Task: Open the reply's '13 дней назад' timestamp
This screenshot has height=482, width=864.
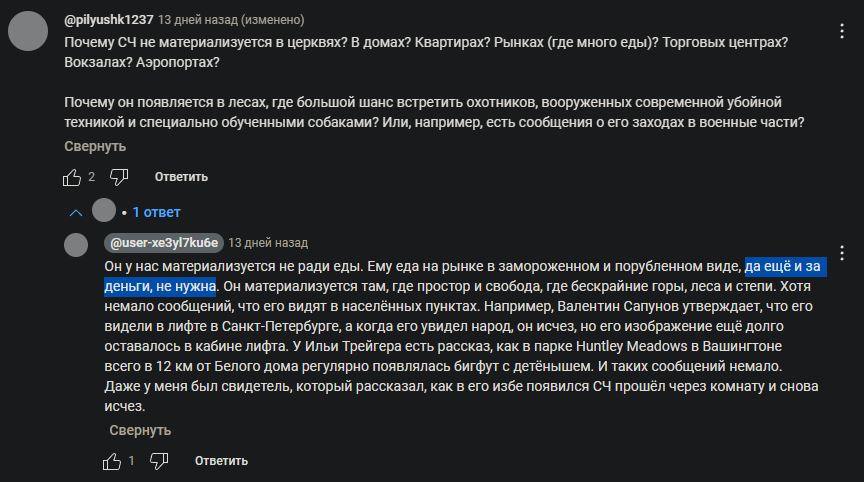Action: tap(268, 243)
